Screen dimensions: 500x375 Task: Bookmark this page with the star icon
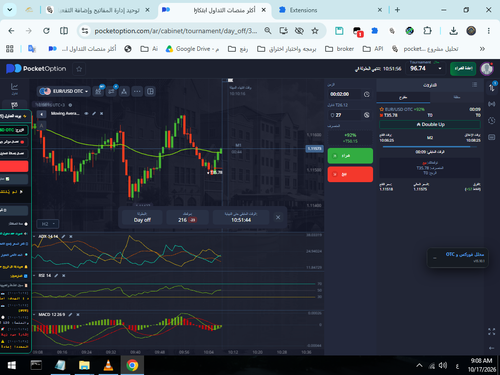pos(315,31)
